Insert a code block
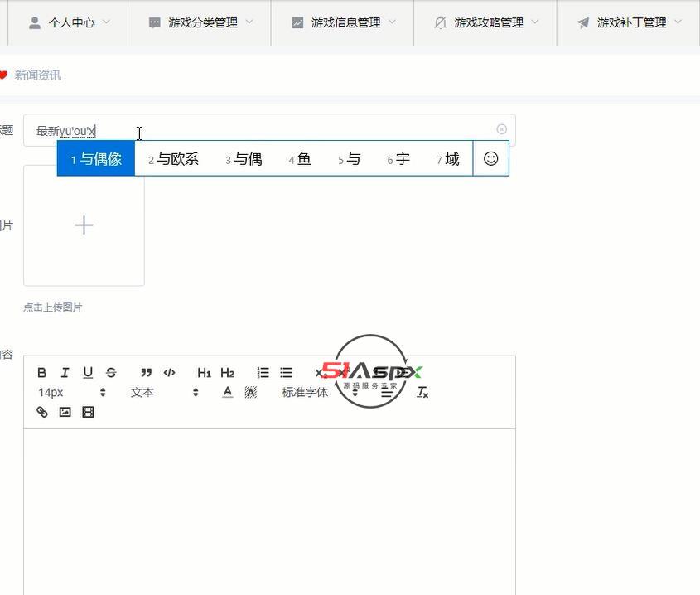Screen dimensions: 700x595 click(x=169, y=373)
